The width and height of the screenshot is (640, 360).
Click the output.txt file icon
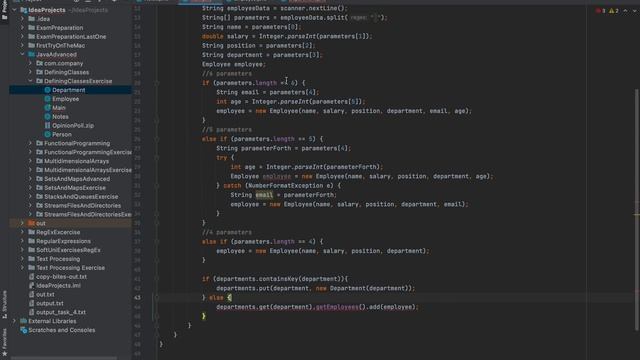(32, 303)
